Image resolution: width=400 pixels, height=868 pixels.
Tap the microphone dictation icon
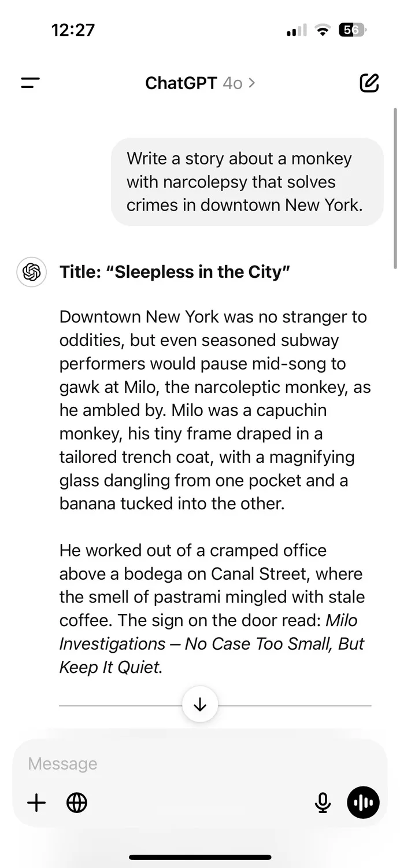coord(323,803)
